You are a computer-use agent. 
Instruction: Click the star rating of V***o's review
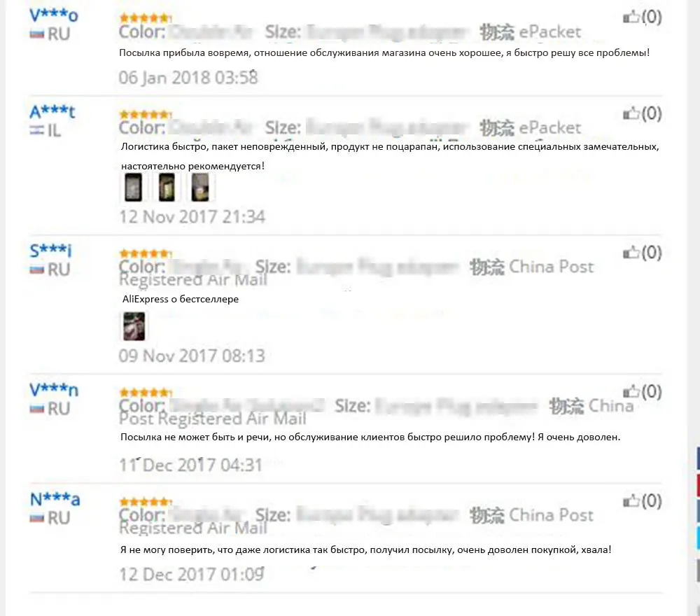pyautogui.click(x=146, y=18)
